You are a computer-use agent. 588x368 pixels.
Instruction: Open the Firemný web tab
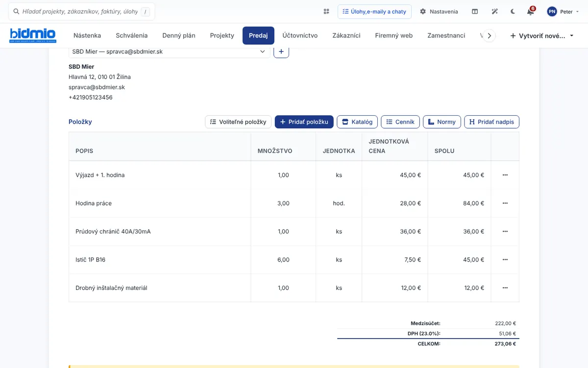[394, 35]
